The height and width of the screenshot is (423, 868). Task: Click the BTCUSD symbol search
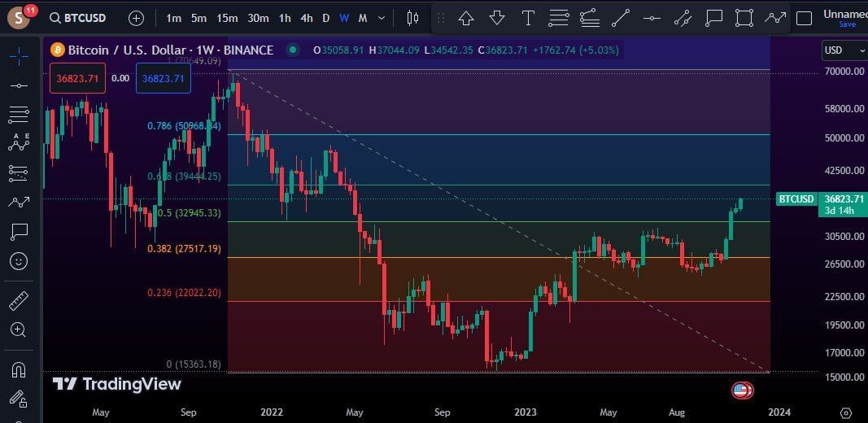point(79,18)
